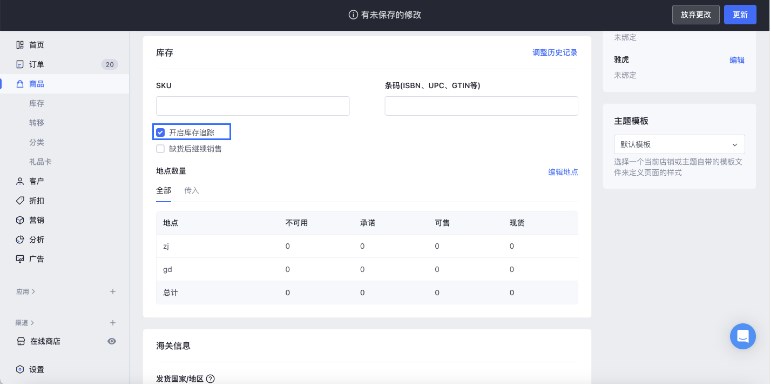Click the 可售 column header
Screen dimensions: 771x384
(x=442, y=223)
